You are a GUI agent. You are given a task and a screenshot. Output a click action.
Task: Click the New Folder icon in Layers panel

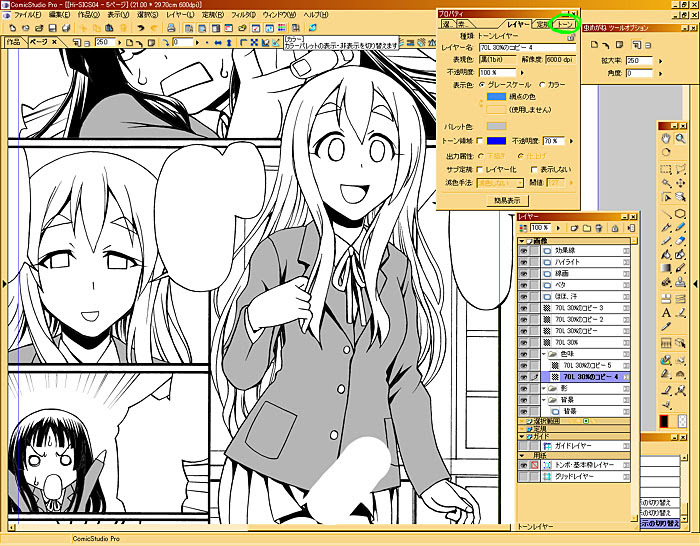pyautogui.click(x=587, y=228)
